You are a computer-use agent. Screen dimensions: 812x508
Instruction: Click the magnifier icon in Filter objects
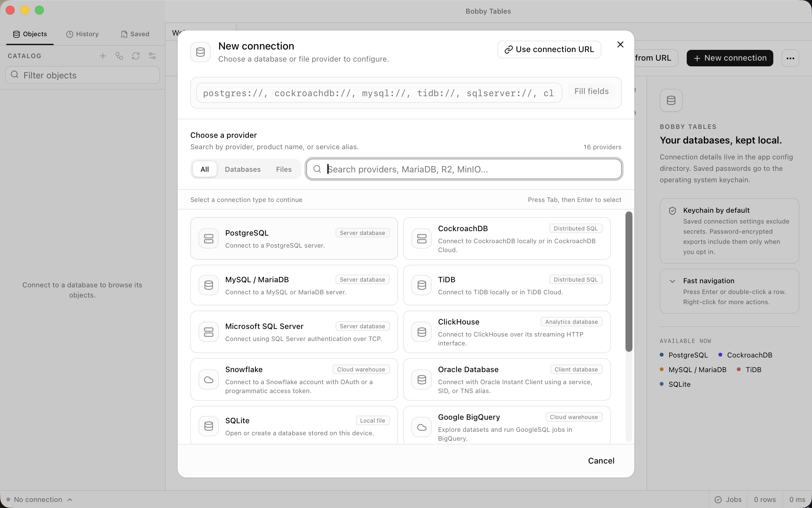click(14, 75)
